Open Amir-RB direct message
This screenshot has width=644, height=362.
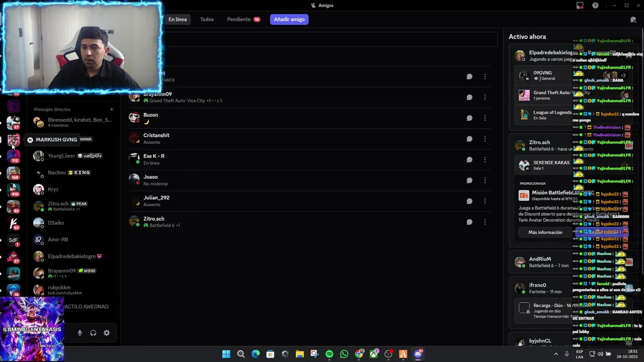pyautogui.click(x=74, y=239)
